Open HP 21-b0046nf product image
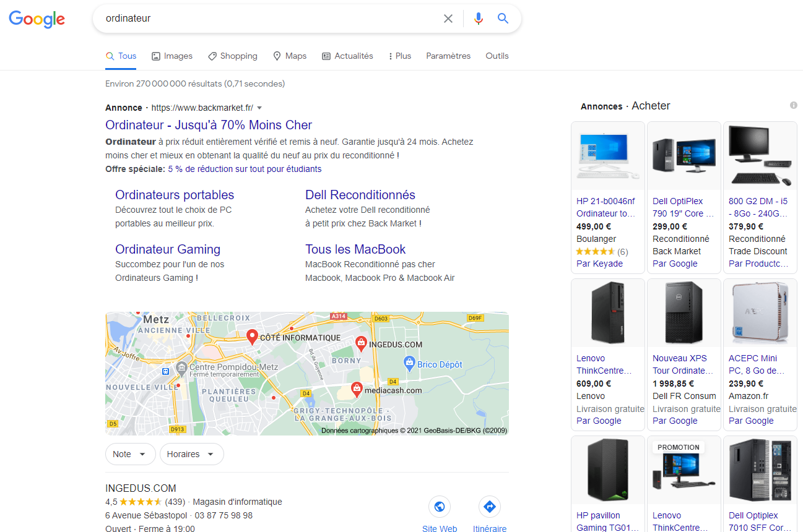803x532 pixels. [x=608, y=156]
